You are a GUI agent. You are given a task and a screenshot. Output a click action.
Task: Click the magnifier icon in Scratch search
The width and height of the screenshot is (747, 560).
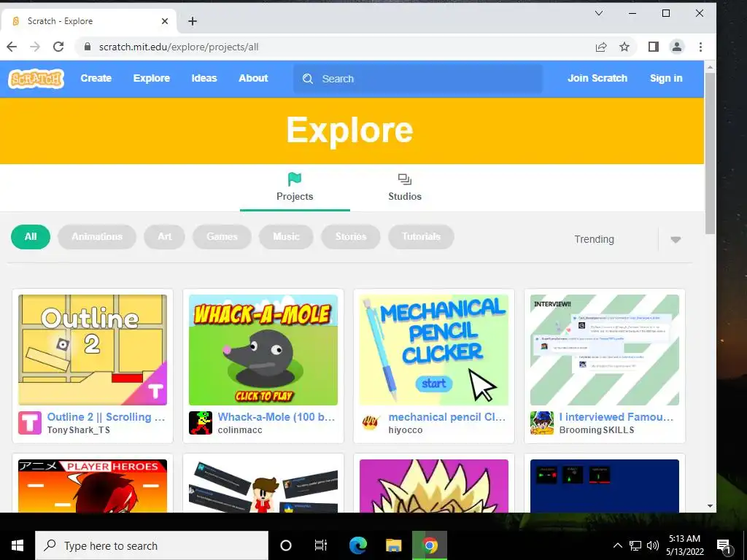pos(308,79)
